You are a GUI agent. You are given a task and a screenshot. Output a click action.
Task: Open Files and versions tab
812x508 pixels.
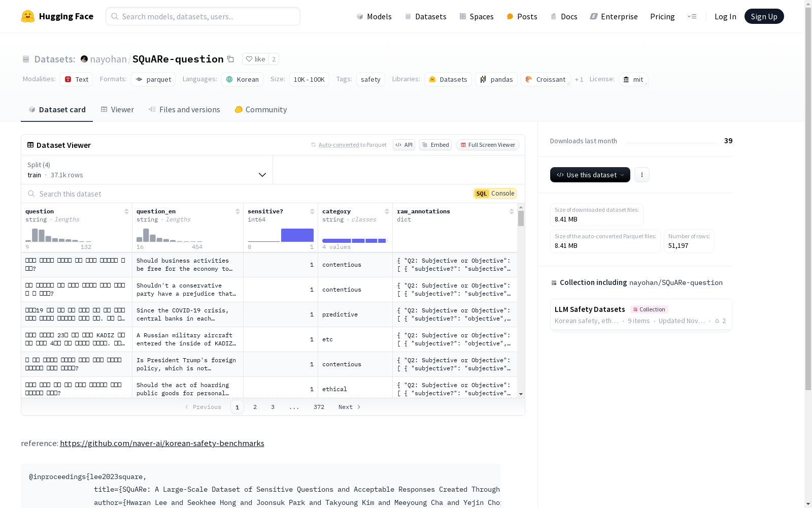tap(184, 110)
